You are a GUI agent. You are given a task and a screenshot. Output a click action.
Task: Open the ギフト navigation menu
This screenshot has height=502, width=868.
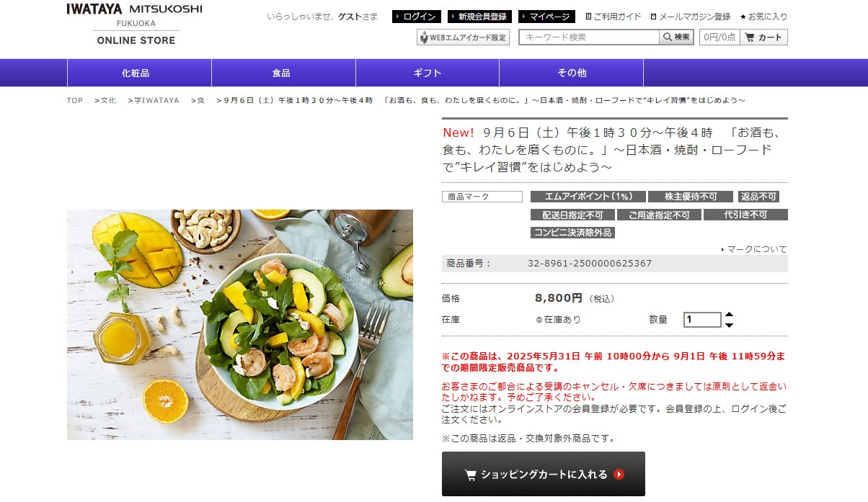(x=428, y=73)
